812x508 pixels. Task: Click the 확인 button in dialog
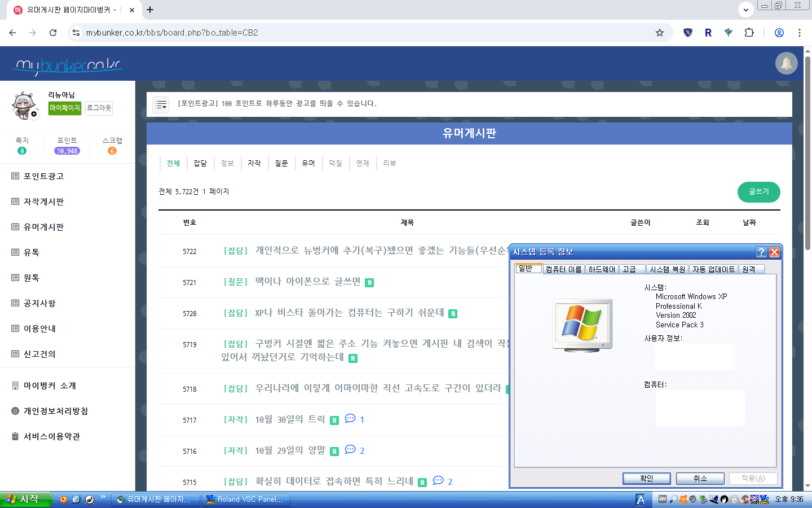coord(646,478)
